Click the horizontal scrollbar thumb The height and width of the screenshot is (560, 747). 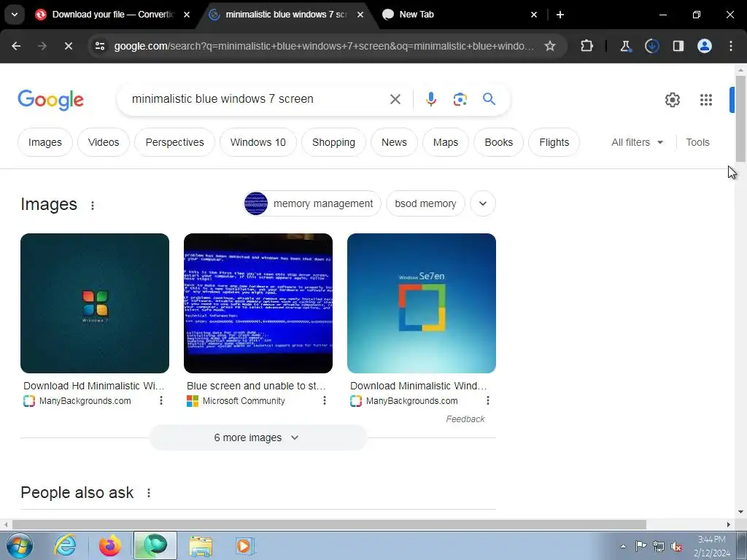pyautogui.click(x=329, y=524)
